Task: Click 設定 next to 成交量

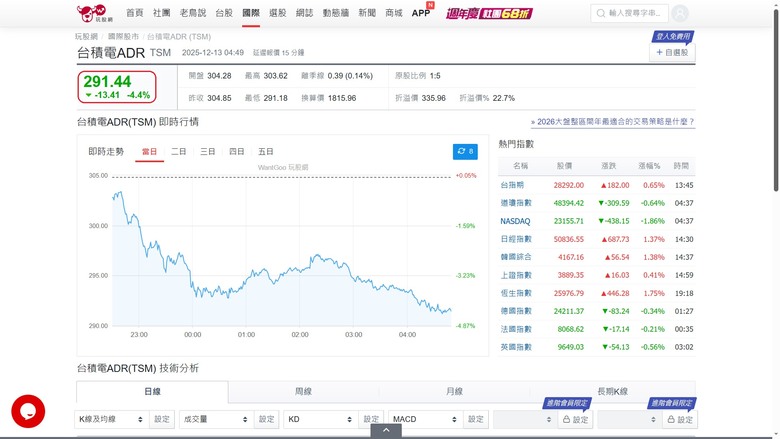Action: point(266,420)
